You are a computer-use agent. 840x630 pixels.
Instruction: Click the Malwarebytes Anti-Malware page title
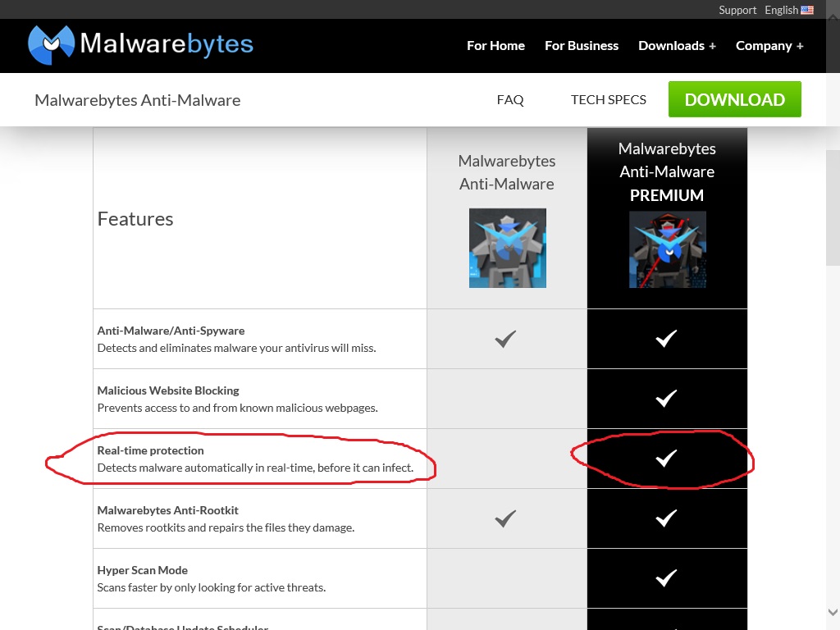pyautogui.click(x=138, y=100)
